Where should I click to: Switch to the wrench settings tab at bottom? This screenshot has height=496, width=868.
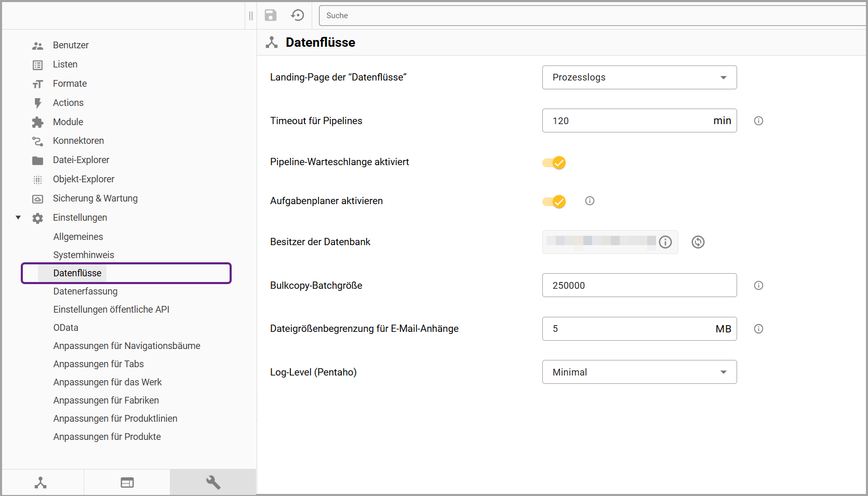pos(213,482)
